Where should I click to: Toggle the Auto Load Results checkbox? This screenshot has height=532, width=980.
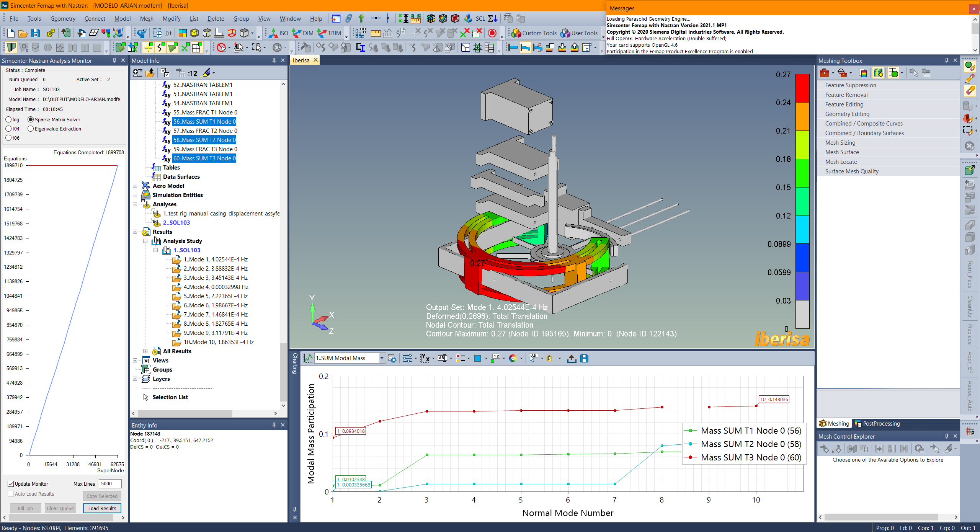pos(11,494)
